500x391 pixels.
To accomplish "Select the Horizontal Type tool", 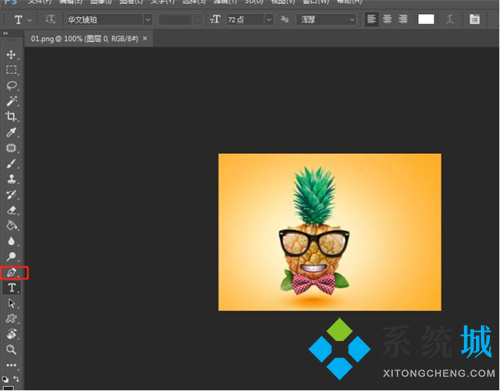I will 11,287.
